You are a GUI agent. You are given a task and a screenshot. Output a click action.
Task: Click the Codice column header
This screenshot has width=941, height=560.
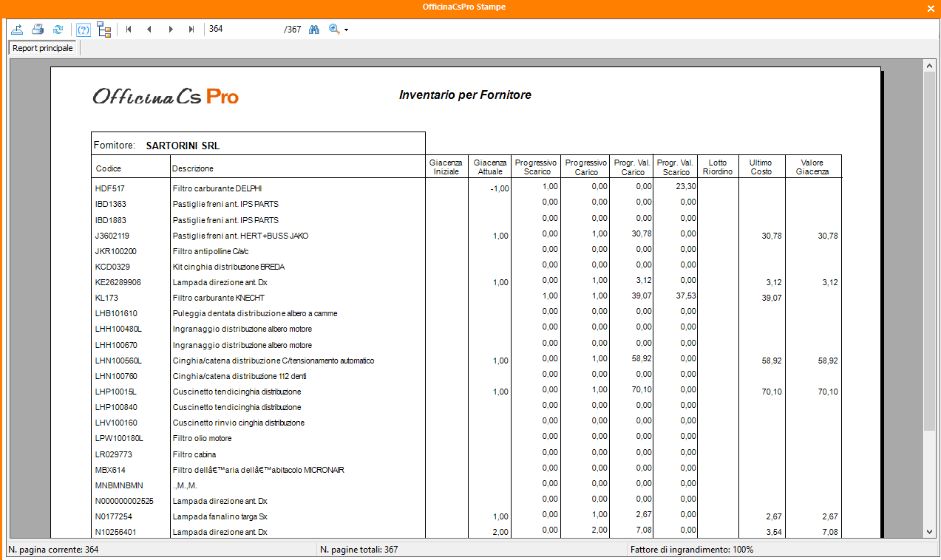click(x=109, y=168)
